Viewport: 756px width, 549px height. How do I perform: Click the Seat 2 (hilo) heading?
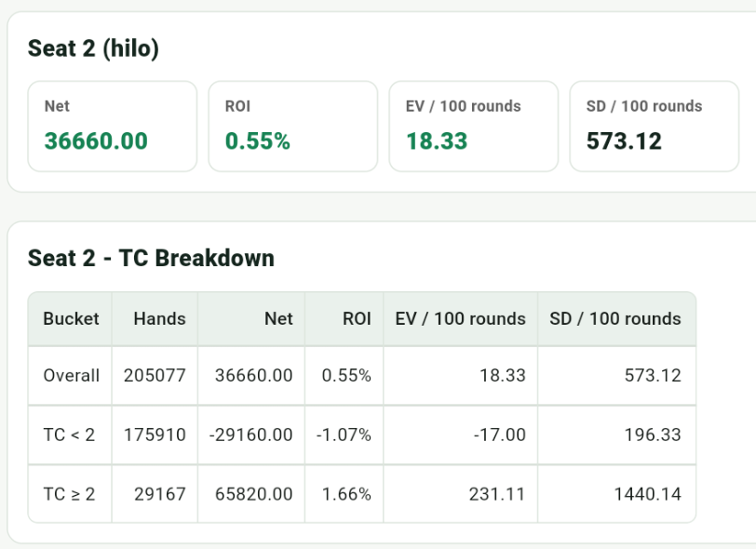tap(93, 48)
